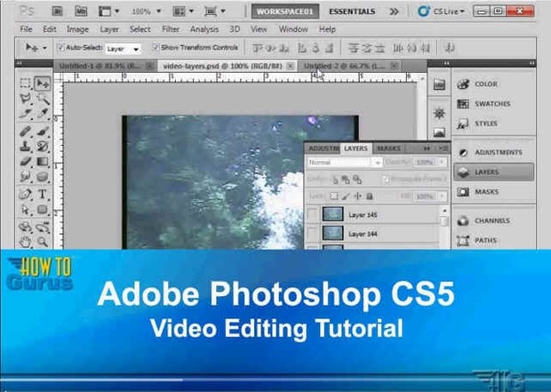Screen dimensions: 551x392
Task: Open the Auto-Select Layer dropdown
Action: (123, 49)
